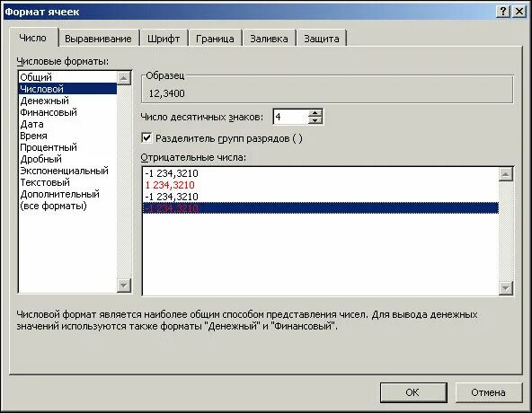Viewport: 532px width, 413px height.
Task: Select Числовой in the formats list
Action: [x=68, y=89]
